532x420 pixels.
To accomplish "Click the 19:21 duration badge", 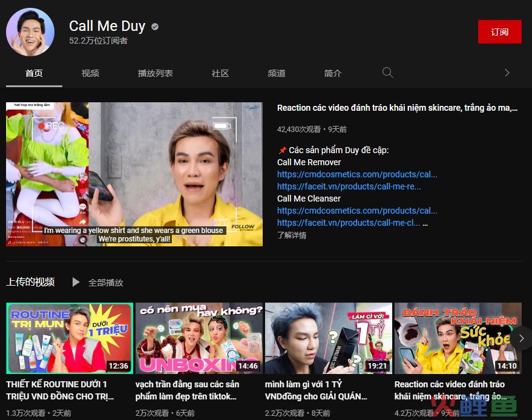I will (377, 366).
